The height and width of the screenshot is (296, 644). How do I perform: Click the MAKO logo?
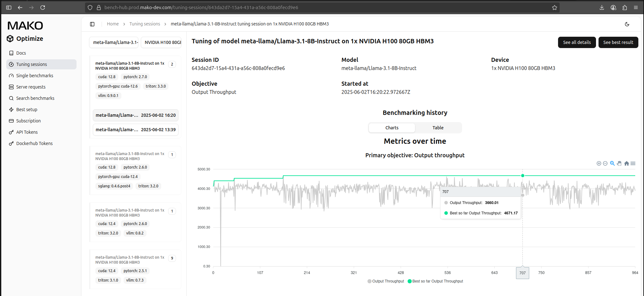pyautogui.click(x=25, y=26)
